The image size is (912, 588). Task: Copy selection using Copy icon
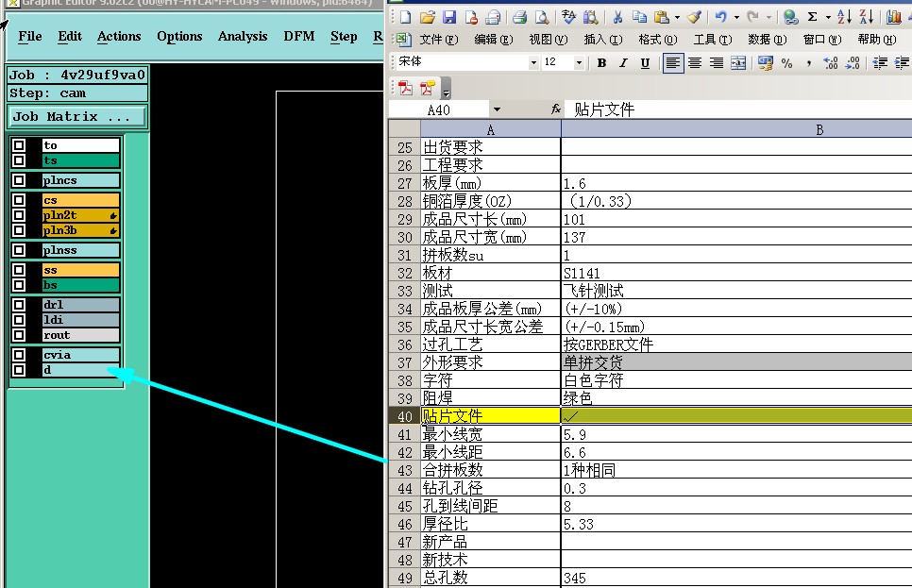[639, 17]
